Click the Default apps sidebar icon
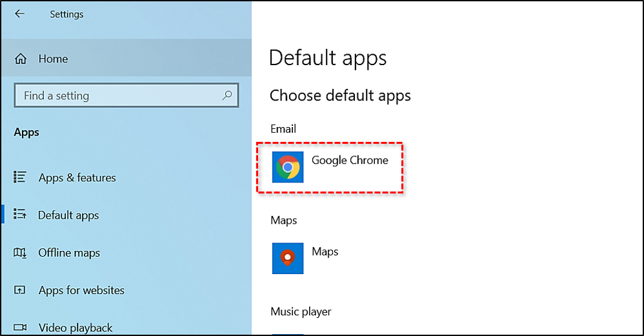Image resolution: width=644 pixels, height=336 pixels. [x=20, y=214]
